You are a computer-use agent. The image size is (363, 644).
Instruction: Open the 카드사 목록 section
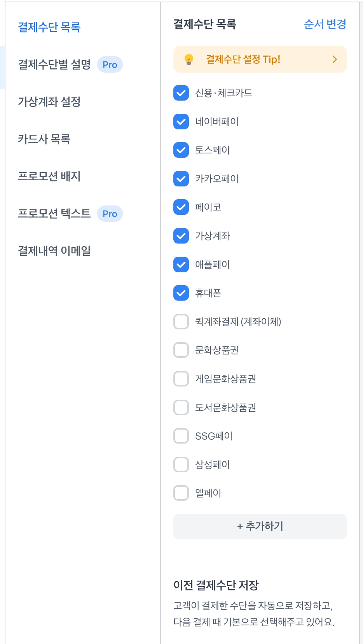[x=44, y=139]
